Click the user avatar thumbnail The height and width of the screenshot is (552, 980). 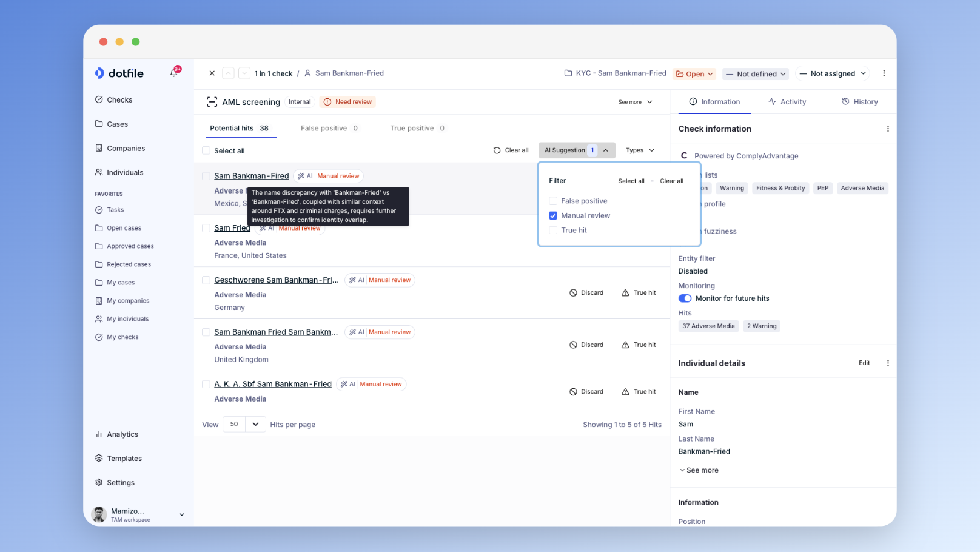click(x=99, y=514)
